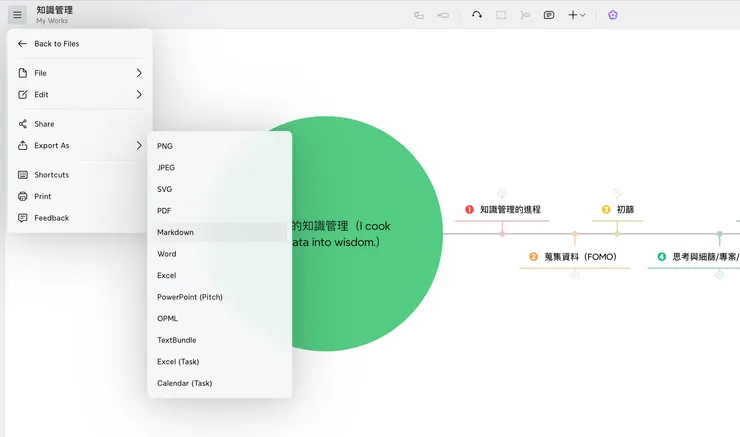Select the green central topic circle
740x437 pixels.
[368, 234]
